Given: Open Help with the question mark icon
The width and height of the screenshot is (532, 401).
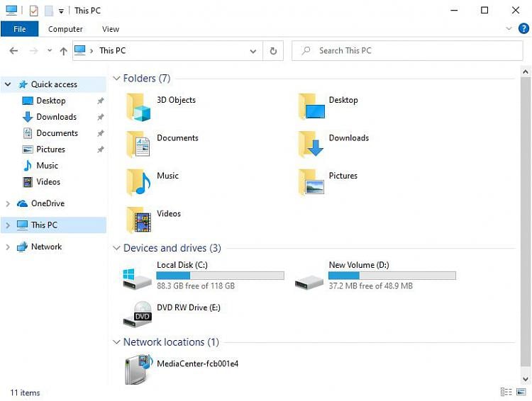Looking at the screenshot, I should [523, 28].
